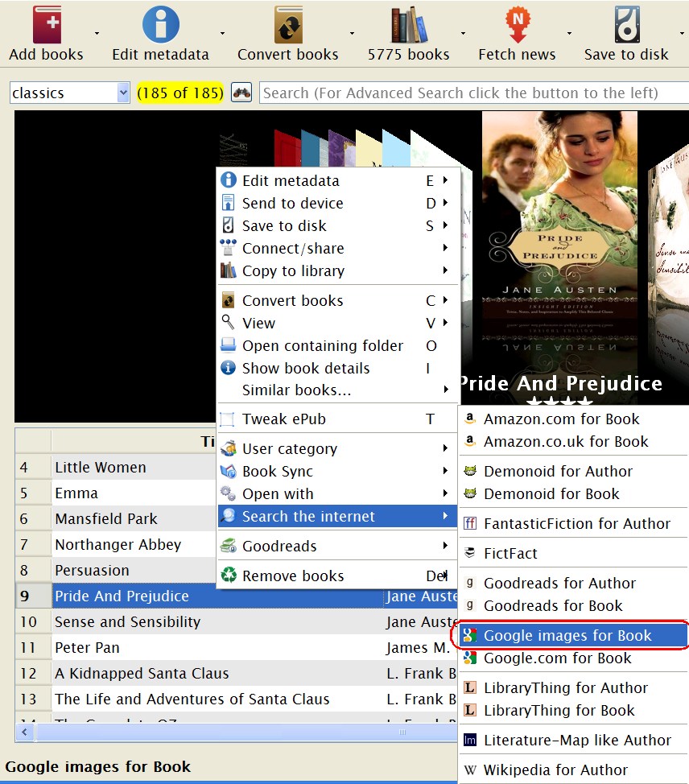
Task: Choose LibraryThing for Book
Action: coord(574,710)
